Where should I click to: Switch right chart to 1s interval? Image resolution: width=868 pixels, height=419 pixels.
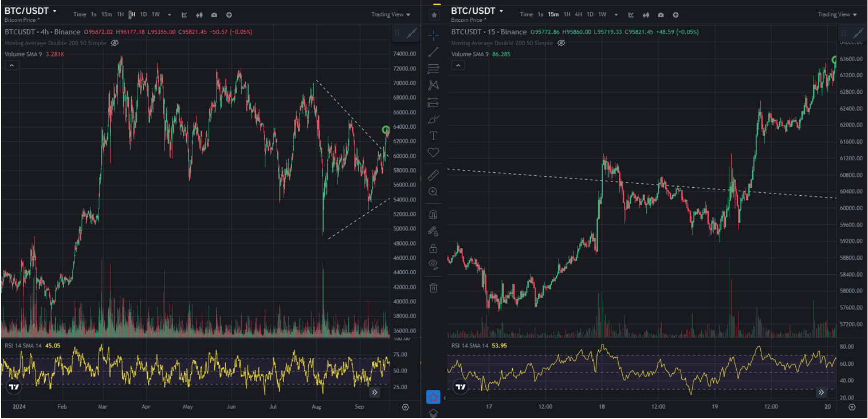click(540, 14)
